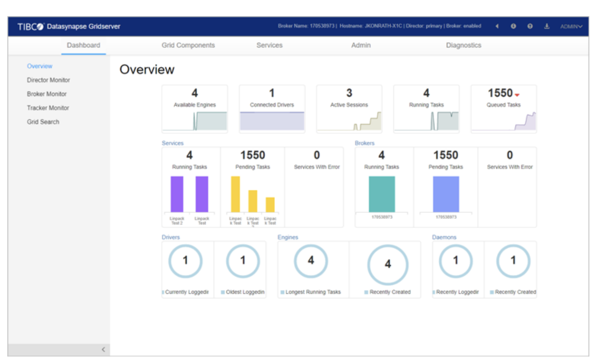The height and width of the screenshot is (364, 603).
Task: Click the info icon in top bar
Action: click(513, 27)
